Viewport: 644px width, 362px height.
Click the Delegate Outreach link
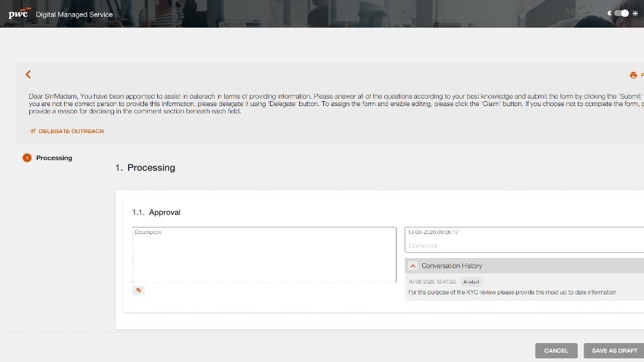[66, 131]
